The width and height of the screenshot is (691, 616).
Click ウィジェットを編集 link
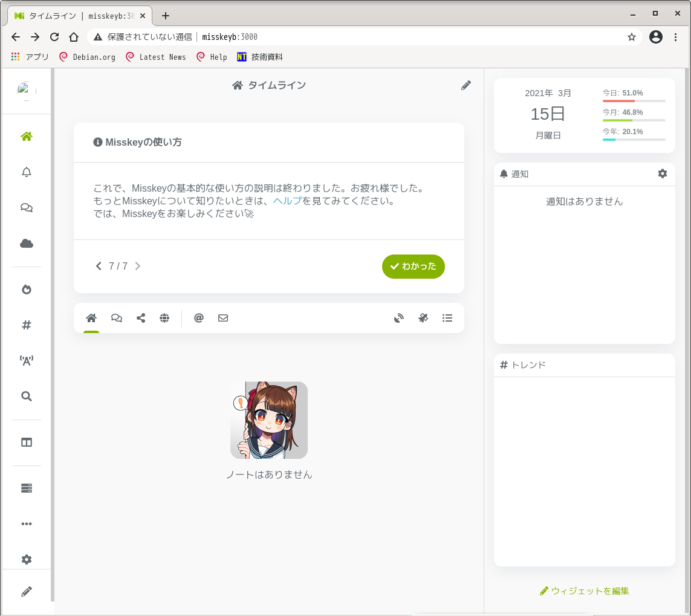(x=585, y=591)
